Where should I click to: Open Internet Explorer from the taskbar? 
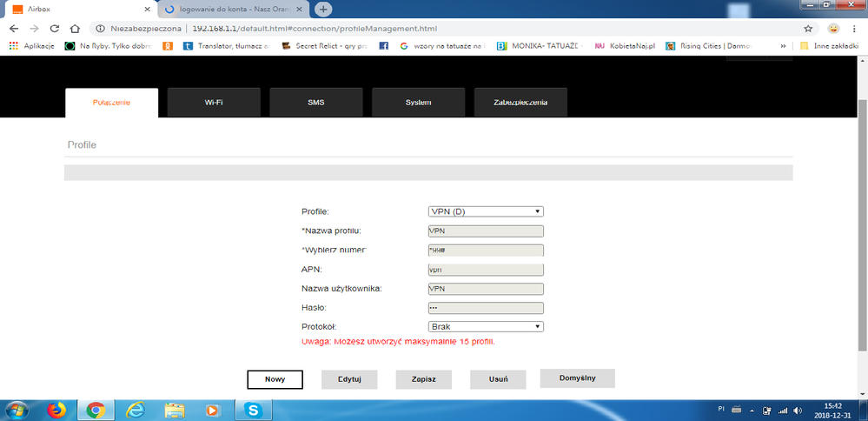pos(136,409)
